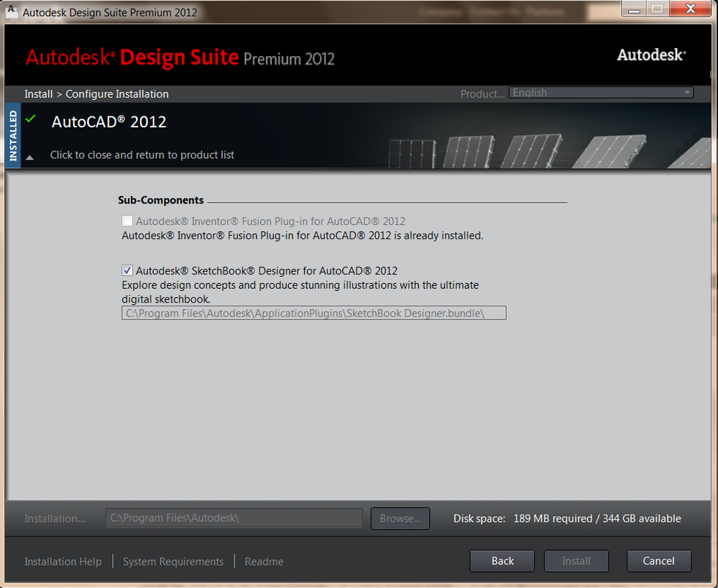This screenshot has height=588, width=718.
Task: Click the vertical INSTALLED status tab
Action: coord(13,136)
